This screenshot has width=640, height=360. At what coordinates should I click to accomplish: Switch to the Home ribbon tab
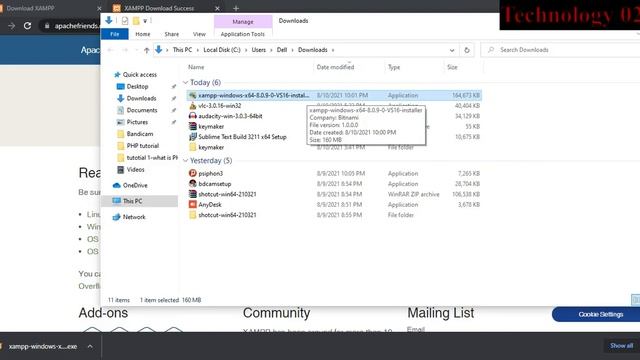[142, 34]
